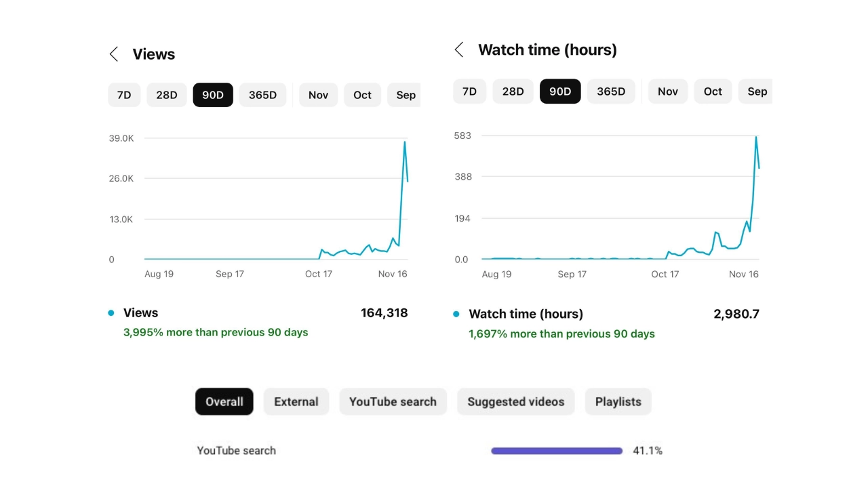Viewport: 868px width, 488px height.
Task: Select 28D range in Watch time panel
Action: (513, 91)
